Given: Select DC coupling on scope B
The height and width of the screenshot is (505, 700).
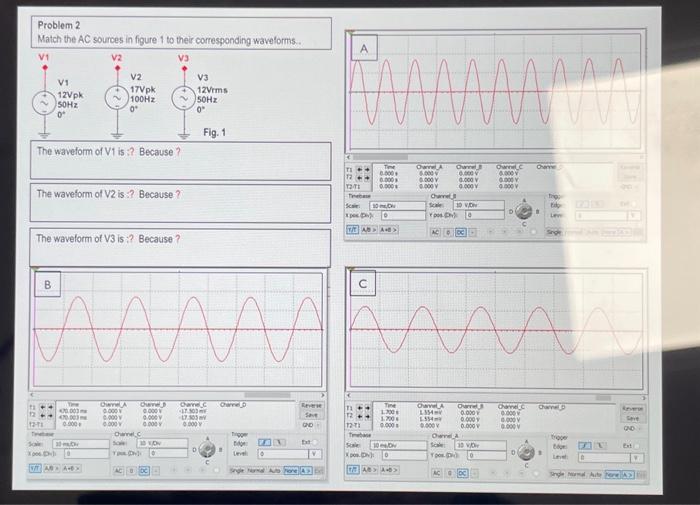Looking at the screenshot, I should [x=144, y=471].
